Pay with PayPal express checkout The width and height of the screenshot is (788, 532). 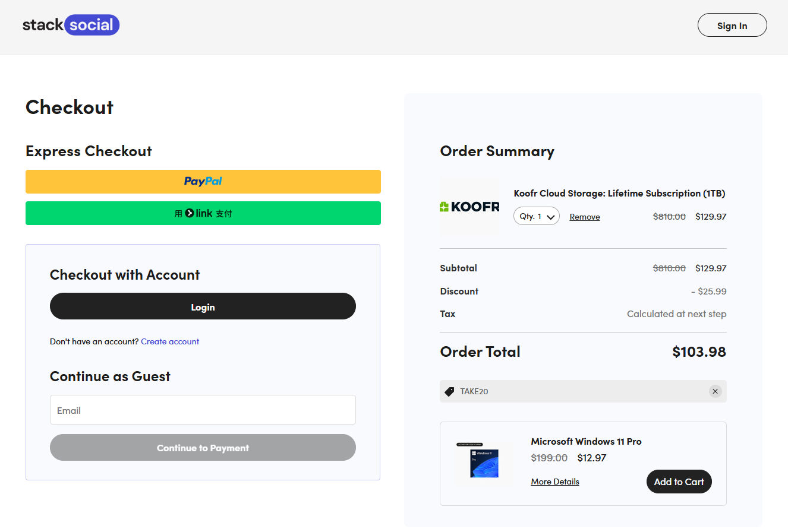(203, 182)
